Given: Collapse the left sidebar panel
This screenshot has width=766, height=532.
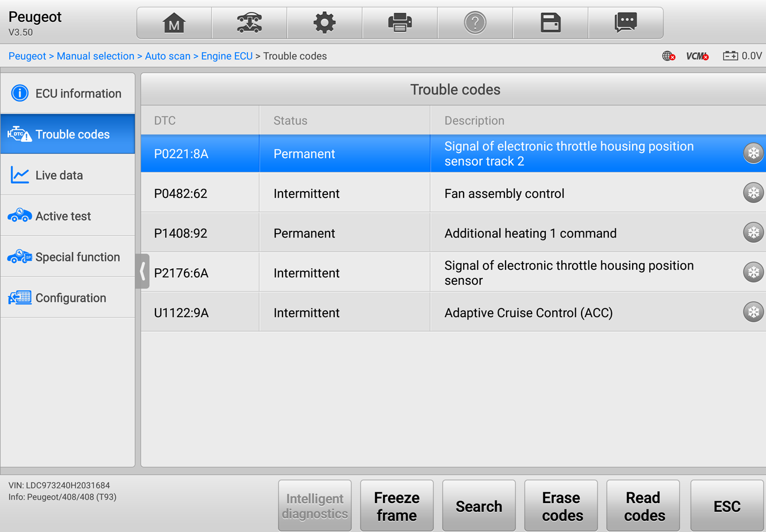Looking at the screenshot, I should pyautogui.click(x=142, y=272).
